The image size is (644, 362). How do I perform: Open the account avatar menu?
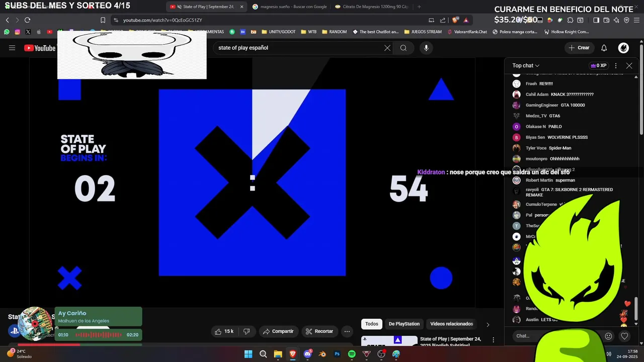tap(623, 48)
